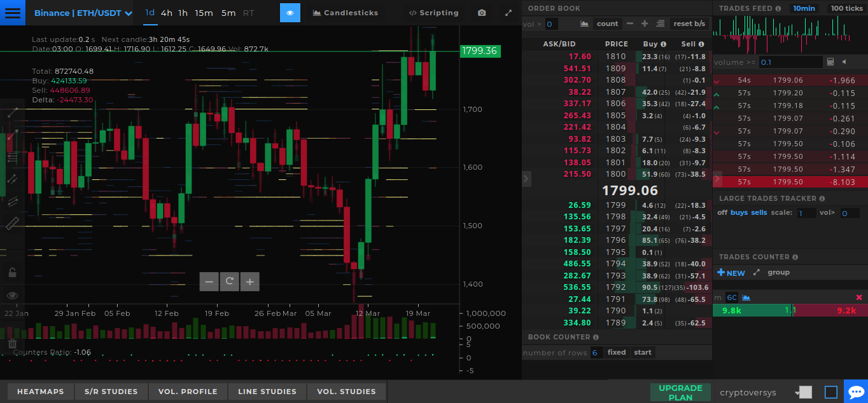Click the chart zoom-in plus control
Image resolution: width=868 pixels, height=403 pixels.
pos(249,282)
